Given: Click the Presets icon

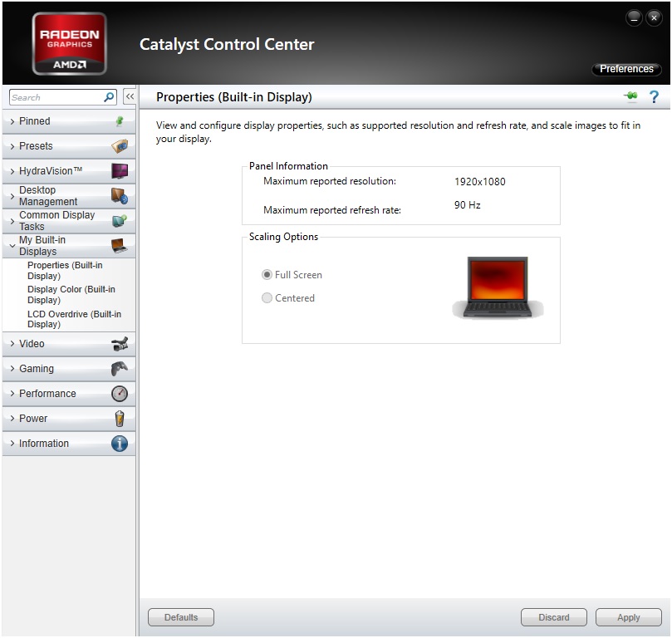Looking at the screenshot, I should pos(120,146).
